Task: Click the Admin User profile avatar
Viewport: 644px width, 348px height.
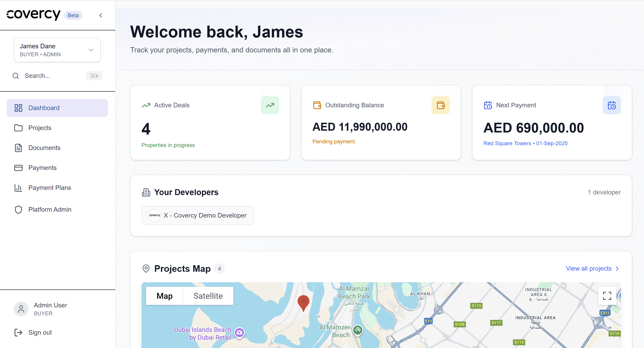Action: pos(21,309)
